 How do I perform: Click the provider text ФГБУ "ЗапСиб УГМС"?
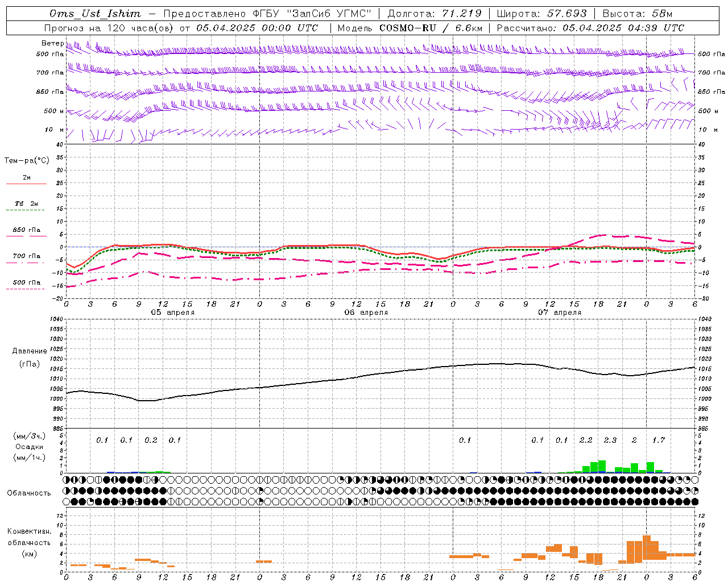click(x=312, y=14)
